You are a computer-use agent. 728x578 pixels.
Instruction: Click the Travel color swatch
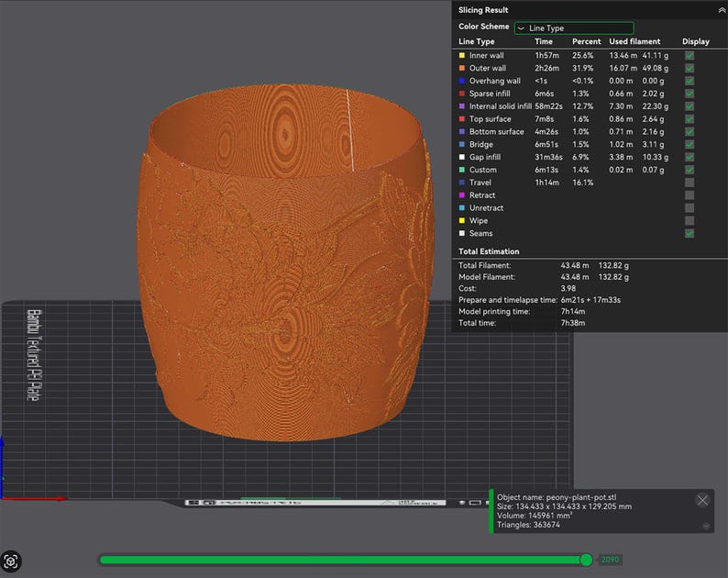click(462, 183)
